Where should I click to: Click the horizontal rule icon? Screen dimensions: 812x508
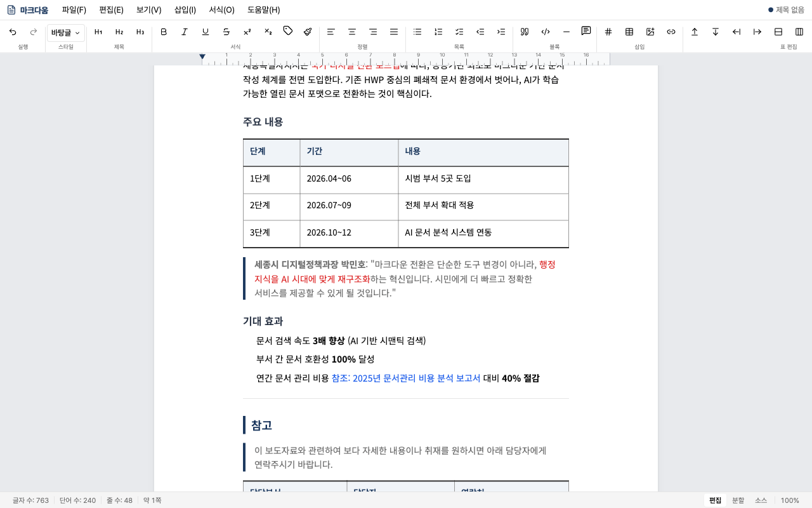pos(566,31)
